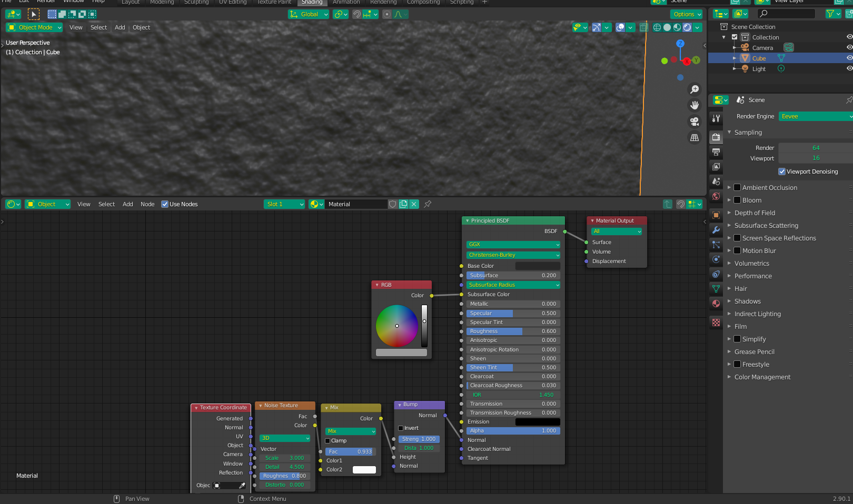Screen dimensions: 853x504
Task: Expand the Depth of Field panel
Action: [755, 213]
